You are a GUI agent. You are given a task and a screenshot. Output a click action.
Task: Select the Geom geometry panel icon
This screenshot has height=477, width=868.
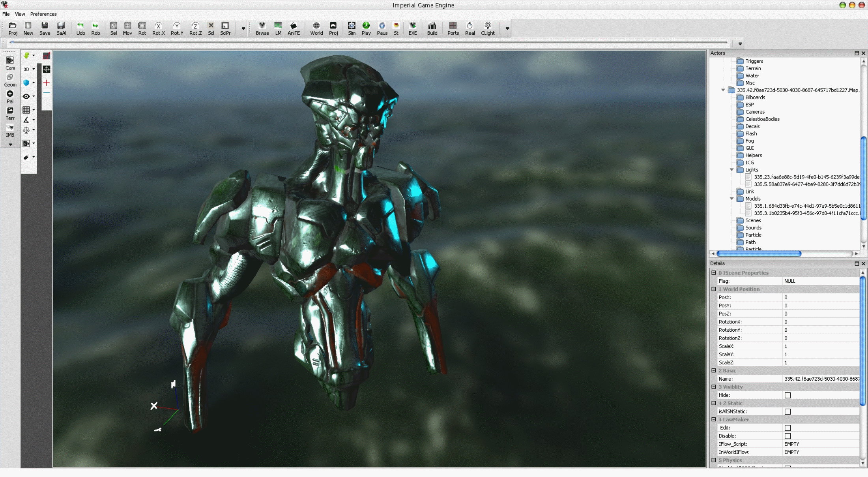[x=10, y=80]
